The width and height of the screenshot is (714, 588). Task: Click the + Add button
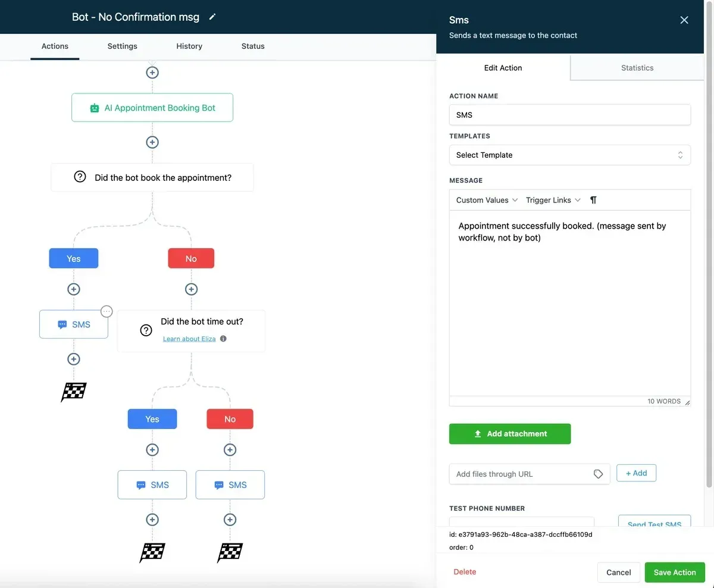pos(636,473)
